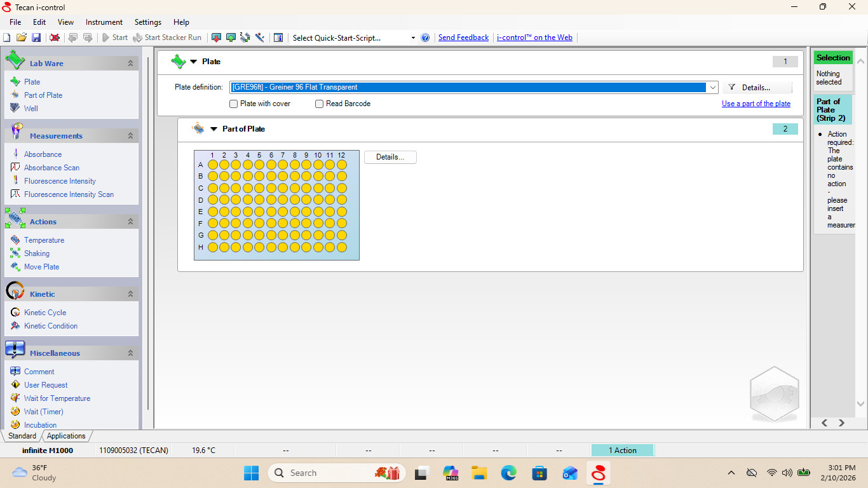The height and width of the screenshot is (488, 868).
Task: Collapse the Plate strip using its triangle
Action: pyautogui.click(x=194, y=62)
